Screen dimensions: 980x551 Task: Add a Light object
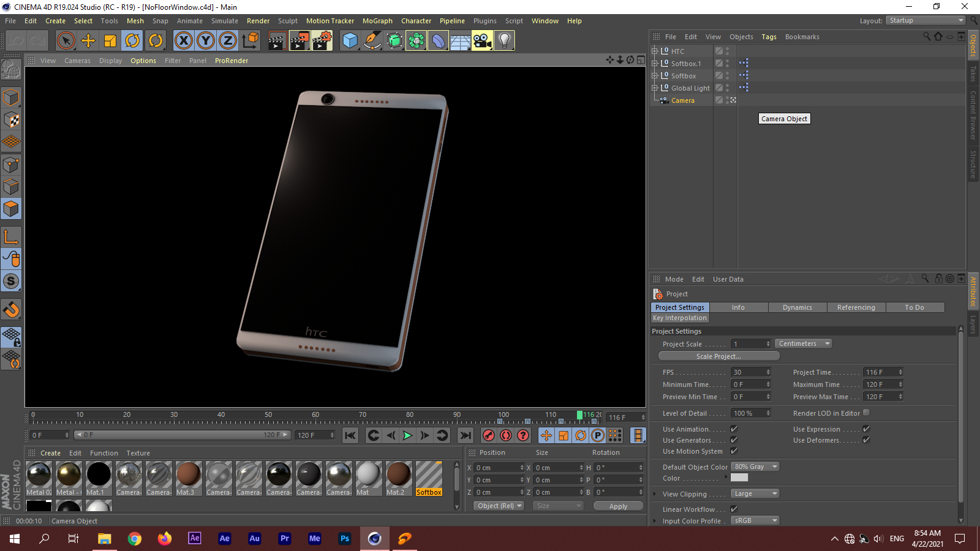(504, 41)
